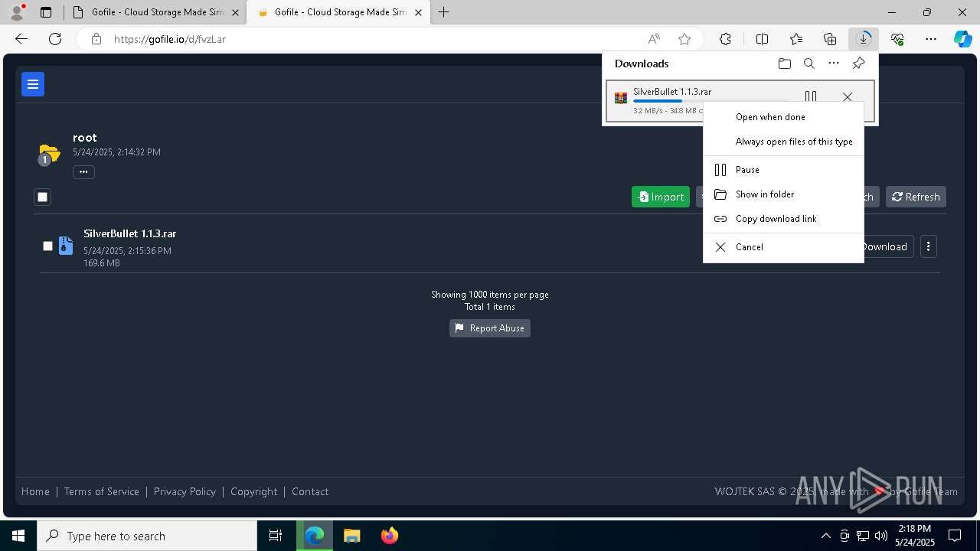Open the volume tray icon

point(881,536)
